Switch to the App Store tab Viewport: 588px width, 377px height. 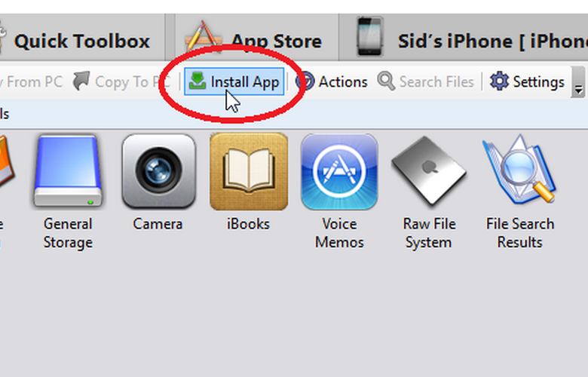(x=256, y=41)
